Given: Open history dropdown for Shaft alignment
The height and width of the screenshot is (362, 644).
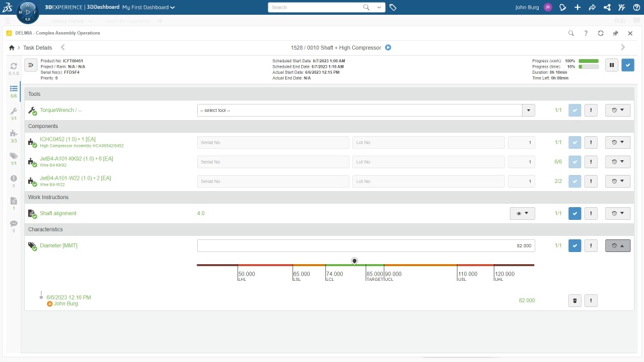Looking at the screenshot, I should pos(618,213).
